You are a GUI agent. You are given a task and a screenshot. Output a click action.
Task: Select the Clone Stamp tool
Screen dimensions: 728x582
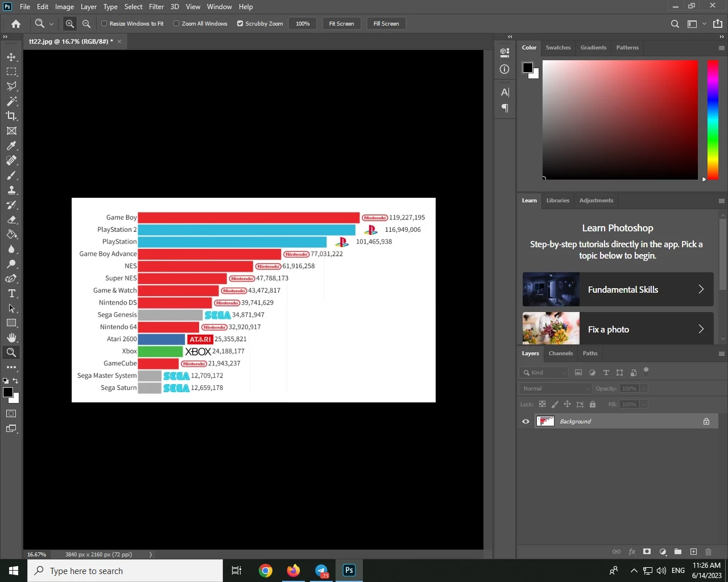pos(11,190)
